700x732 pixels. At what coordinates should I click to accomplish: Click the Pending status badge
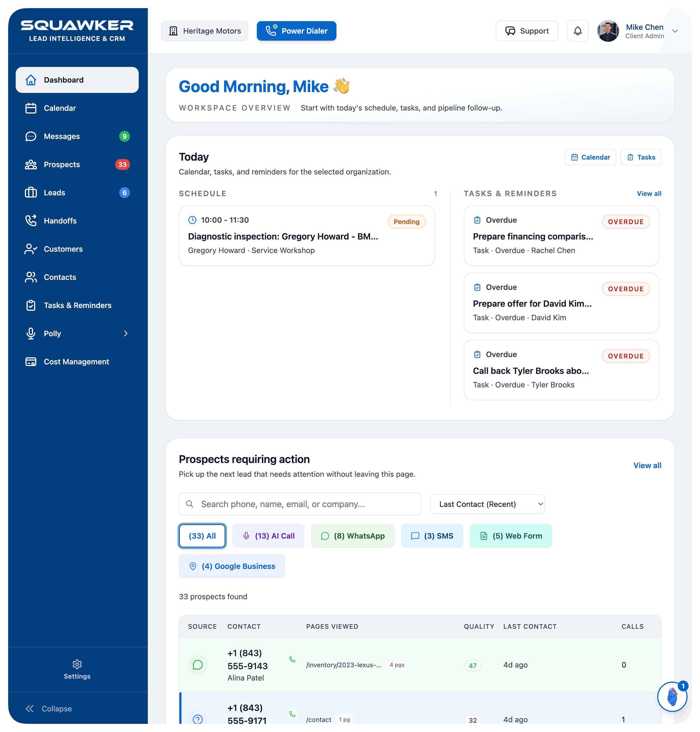[x=406, y=222]
